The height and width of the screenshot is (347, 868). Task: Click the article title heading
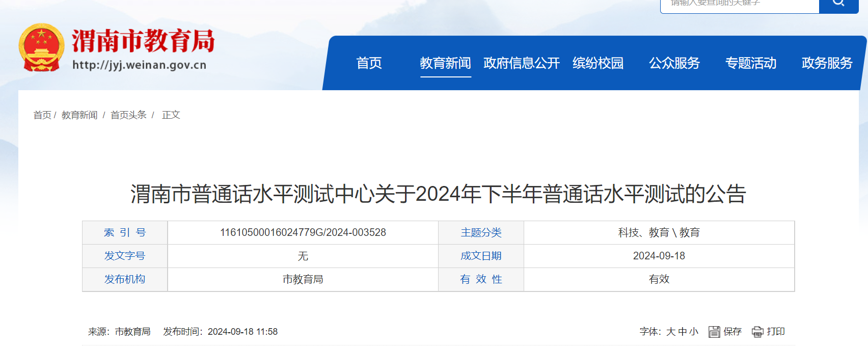coord(438,194)
